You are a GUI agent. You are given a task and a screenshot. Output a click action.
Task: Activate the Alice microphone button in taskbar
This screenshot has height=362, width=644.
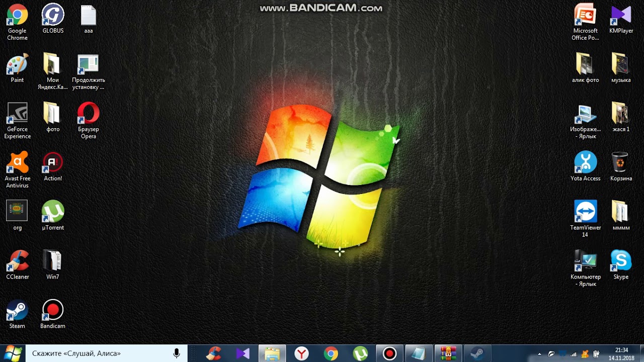(177, 353)
